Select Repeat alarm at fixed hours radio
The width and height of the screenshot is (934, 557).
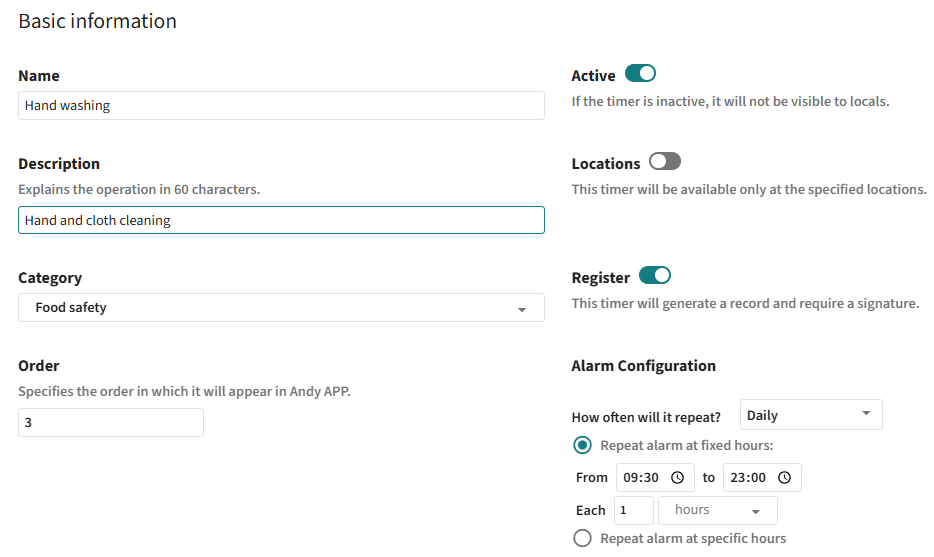[582, 445]
